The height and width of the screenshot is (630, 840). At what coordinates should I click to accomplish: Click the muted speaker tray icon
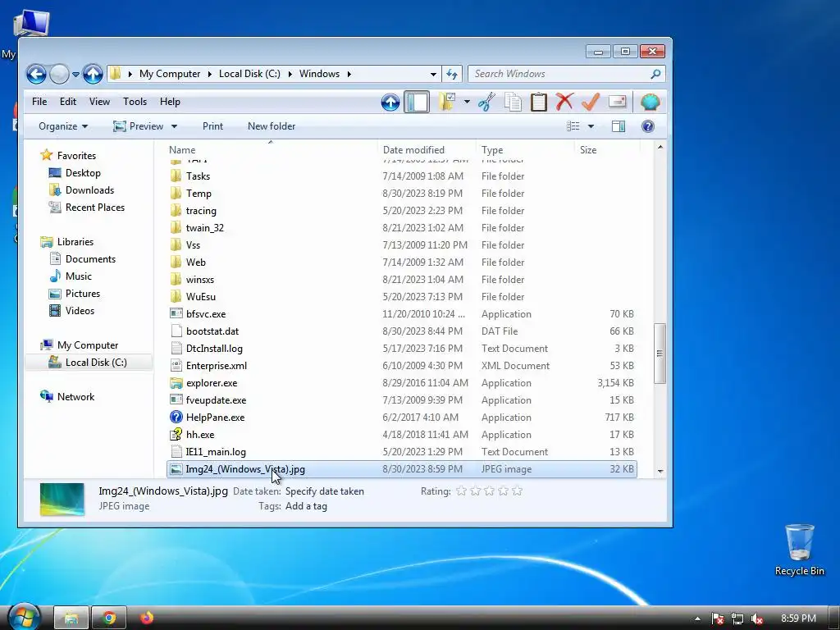[757, 619]
